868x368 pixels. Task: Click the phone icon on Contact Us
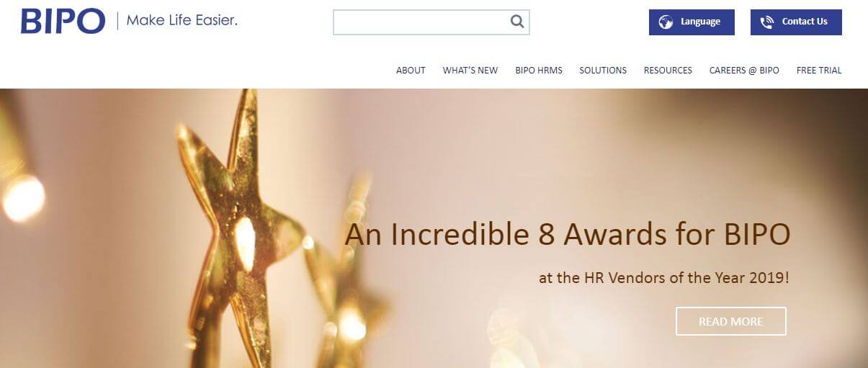coord(767,22)
